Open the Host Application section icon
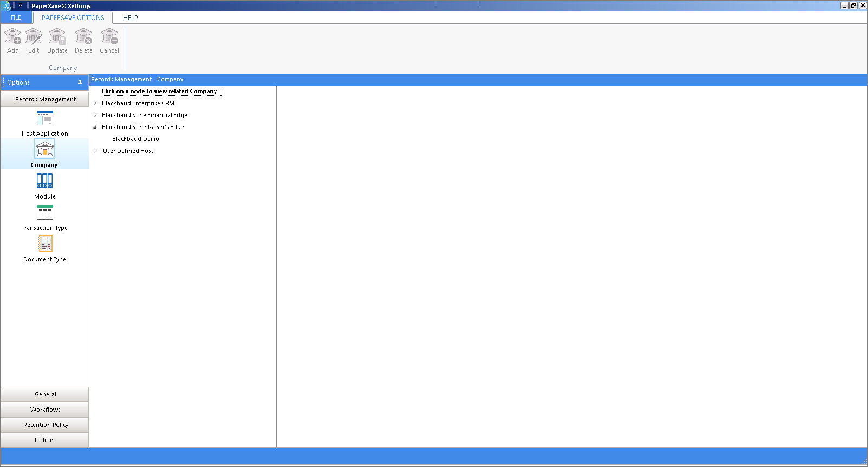868x467 pixels. pos(45,118)
